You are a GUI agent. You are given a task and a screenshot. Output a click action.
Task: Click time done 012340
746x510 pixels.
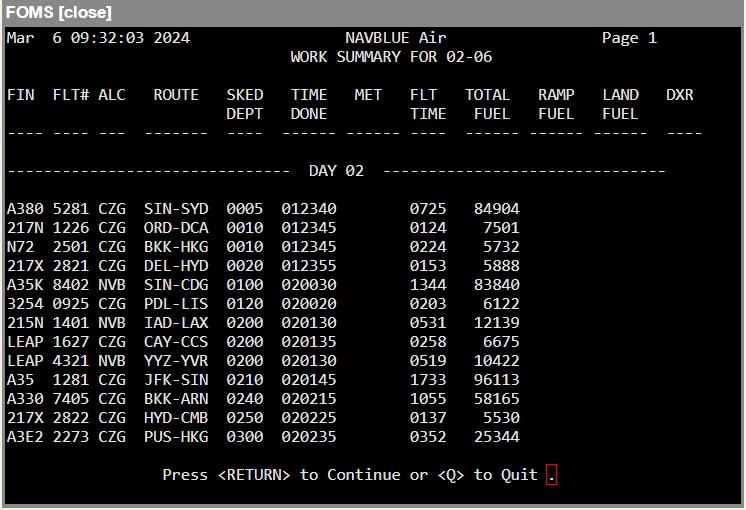309,209
